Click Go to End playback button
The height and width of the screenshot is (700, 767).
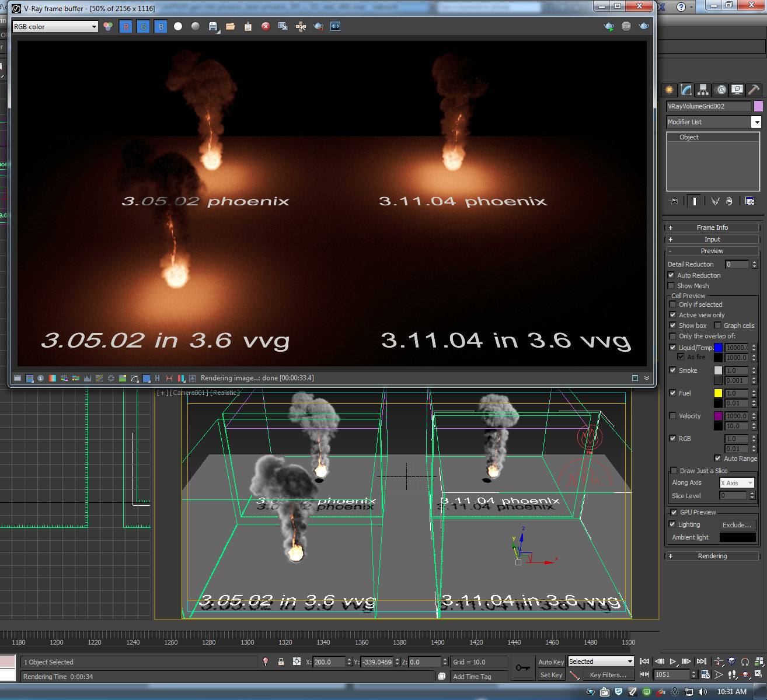pos(702,661)
